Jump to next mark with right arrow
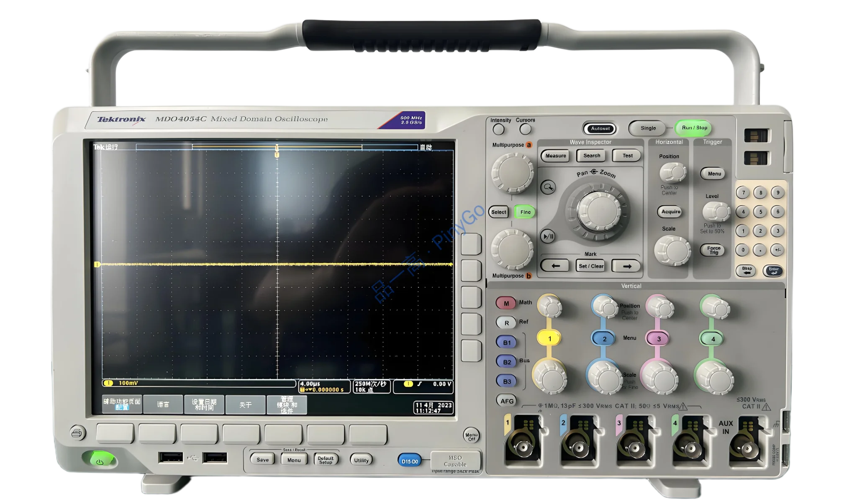The height and width of the screenshot is (504, 857). [626, 266]
